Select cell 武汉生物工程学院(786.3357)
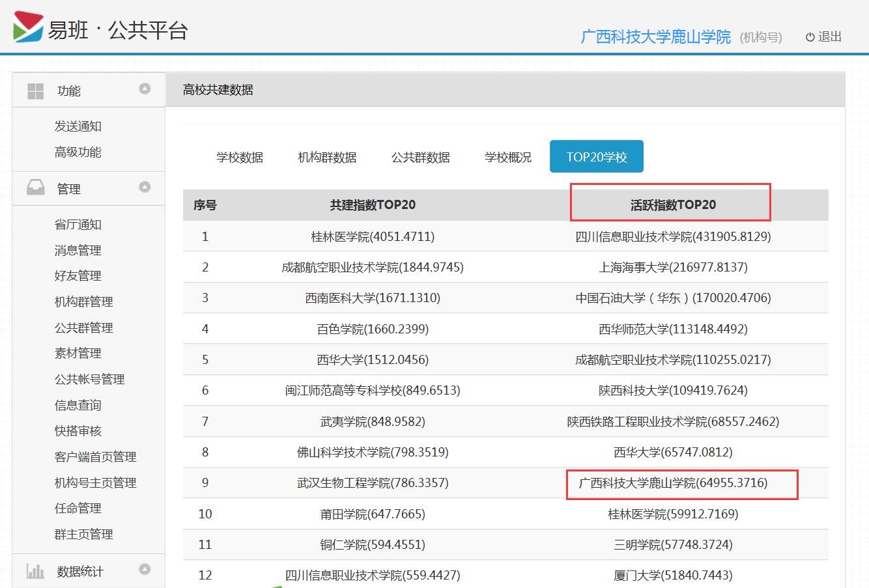The height and width of the screenshot is (588, 869). (x=373, y=483)
